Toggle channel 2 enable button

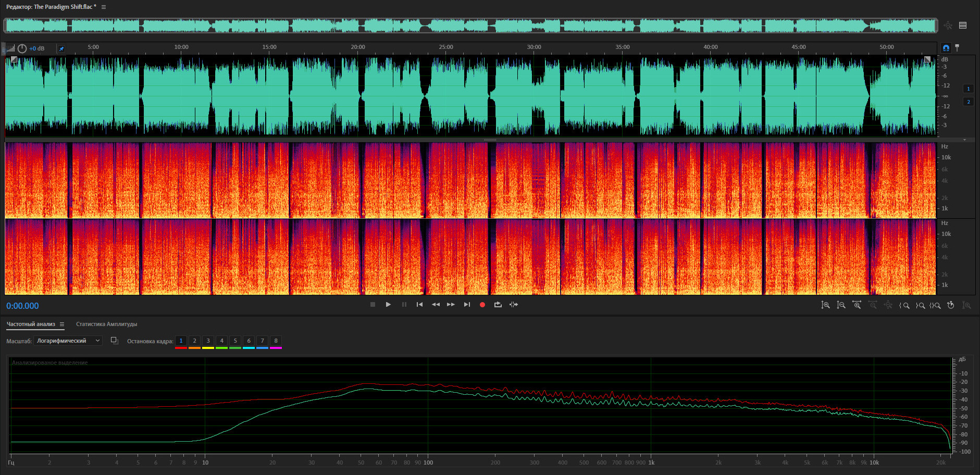coord(969,102)
